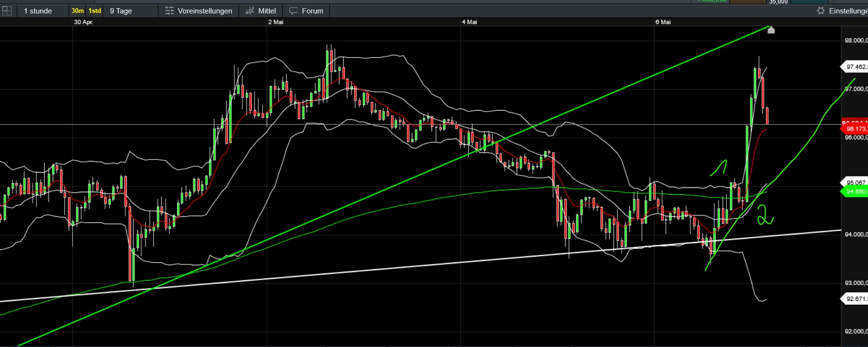868x347 pixels.
Task: Click the 98.000 price axis label
Action: [856, 40]
